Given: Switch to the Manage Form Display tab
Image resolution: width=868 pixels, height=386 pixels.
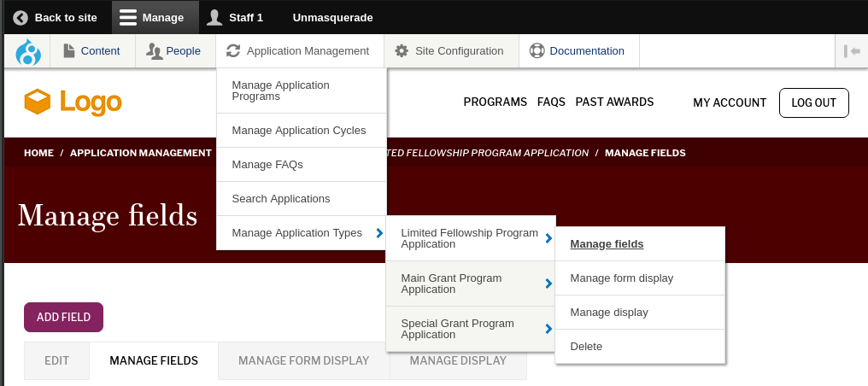Looking at the screenshot, I should (x=303, y=361).
